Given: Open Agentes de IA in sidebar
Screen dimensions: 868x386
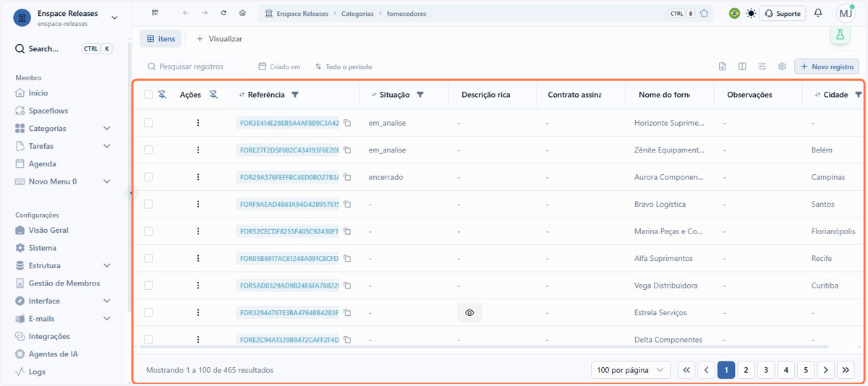Looking at the screenshot, I should pyautogui.click(x=53, y=354).
